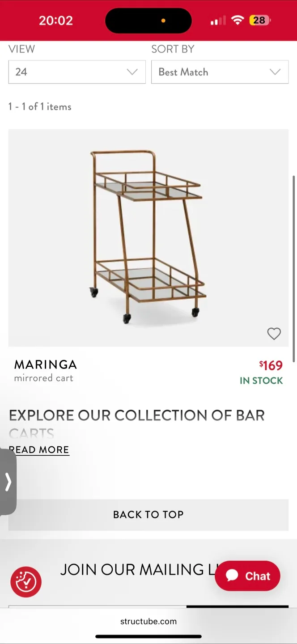Toggle the heart to favorite the MARINGA cart

click(274, 334)
